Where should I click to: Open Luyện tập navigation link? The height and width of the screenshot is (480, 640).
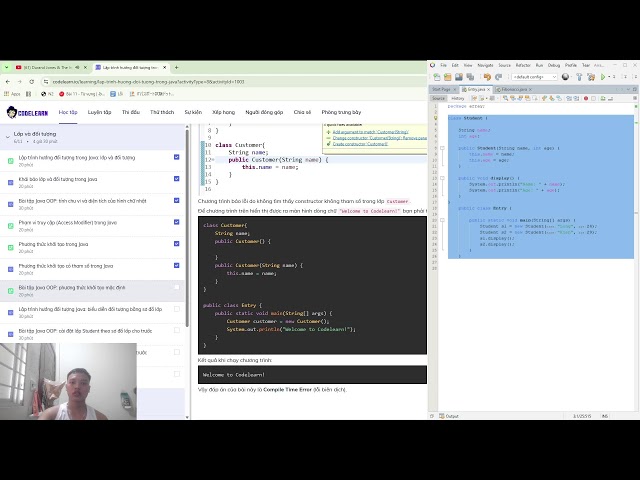99,112
